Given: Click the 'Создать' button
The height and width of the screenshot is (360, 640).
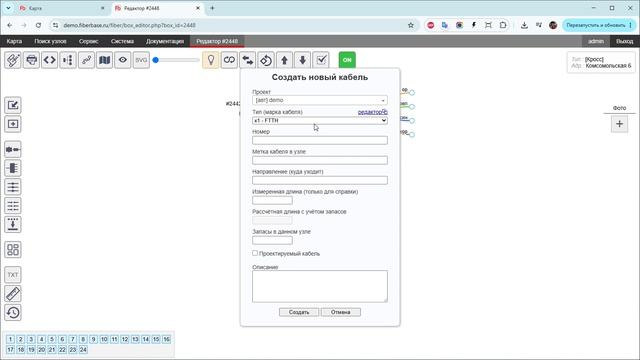Looking at the screenshot, I should (x=299, y=312).
